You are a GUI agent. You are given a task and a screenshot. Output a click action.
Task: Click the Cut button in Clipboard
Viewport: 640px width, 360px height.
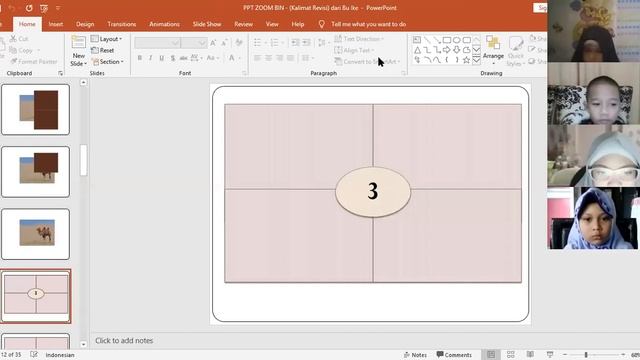pos(19,39)
